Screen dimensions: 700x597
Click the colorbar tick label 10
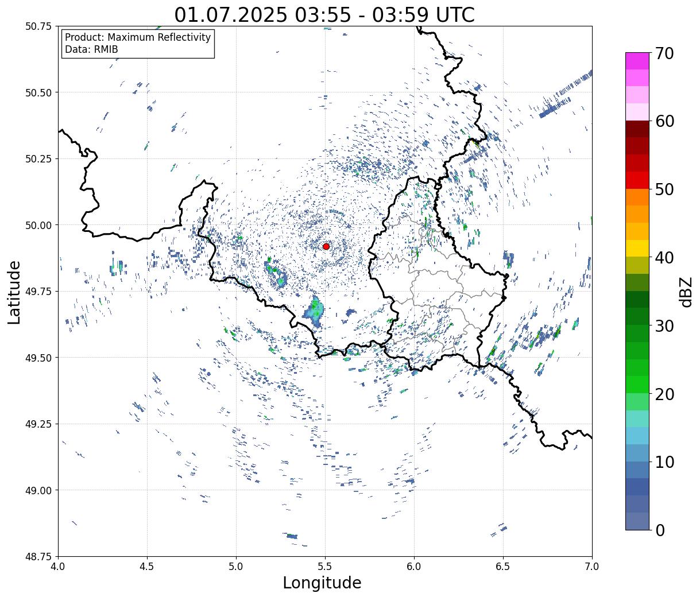pos(664,462)
